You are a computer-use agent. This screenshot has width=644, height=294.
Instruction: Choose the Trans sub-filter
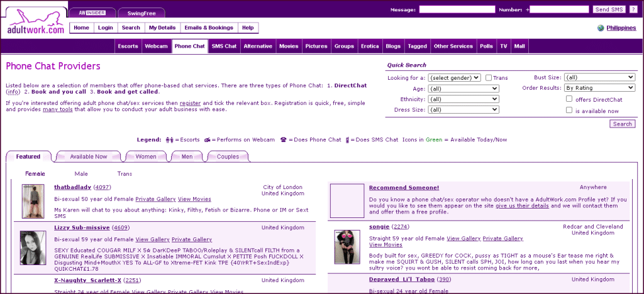click(125, 174)
